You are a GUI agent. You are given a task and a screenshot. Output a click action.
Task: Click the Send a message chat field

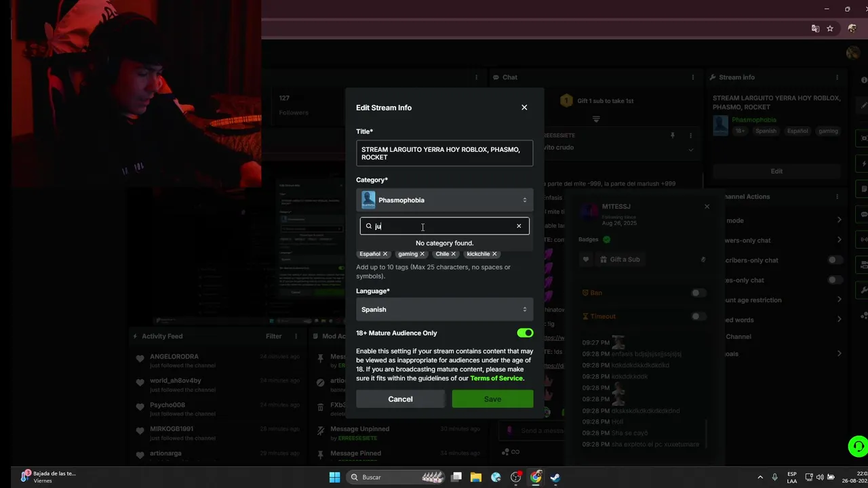click(531, 430)
